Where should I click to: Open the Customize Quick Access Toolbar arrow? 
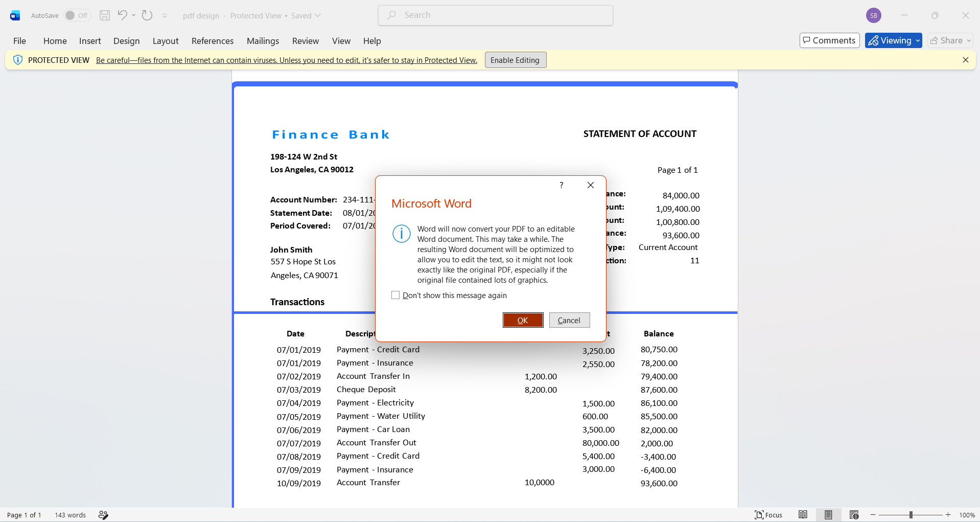(x=165, y=16)
